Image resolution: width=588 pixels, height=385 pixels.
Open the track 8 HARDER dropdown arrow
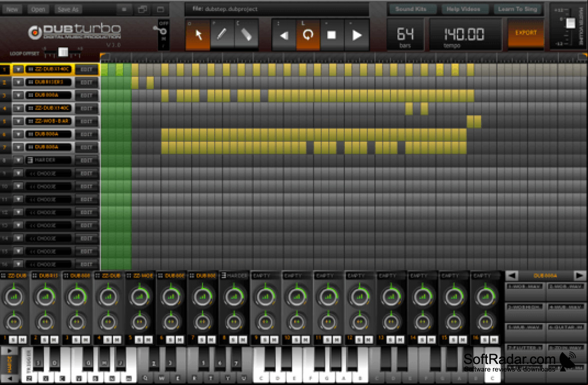coord(18,160)
